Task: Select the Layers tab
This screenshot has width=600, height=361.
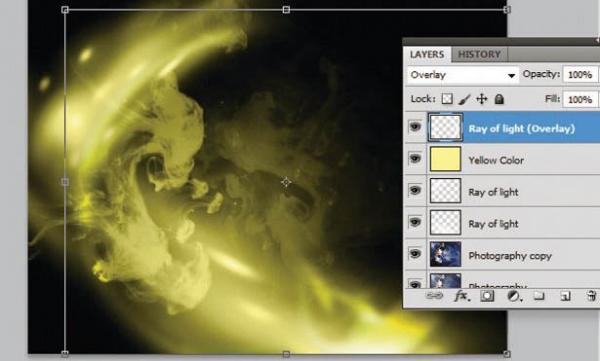Action: (427, 54)
